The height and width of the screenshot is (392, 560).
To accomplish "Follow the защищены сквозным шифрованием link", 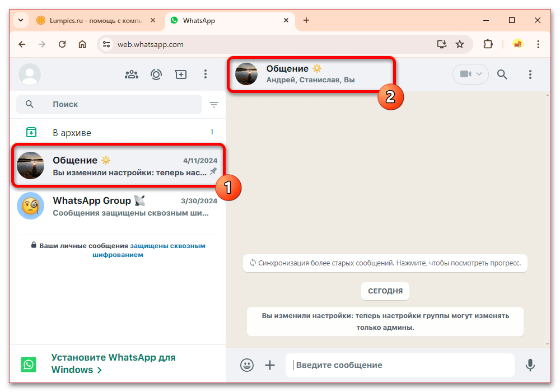I will pos(149,250).
